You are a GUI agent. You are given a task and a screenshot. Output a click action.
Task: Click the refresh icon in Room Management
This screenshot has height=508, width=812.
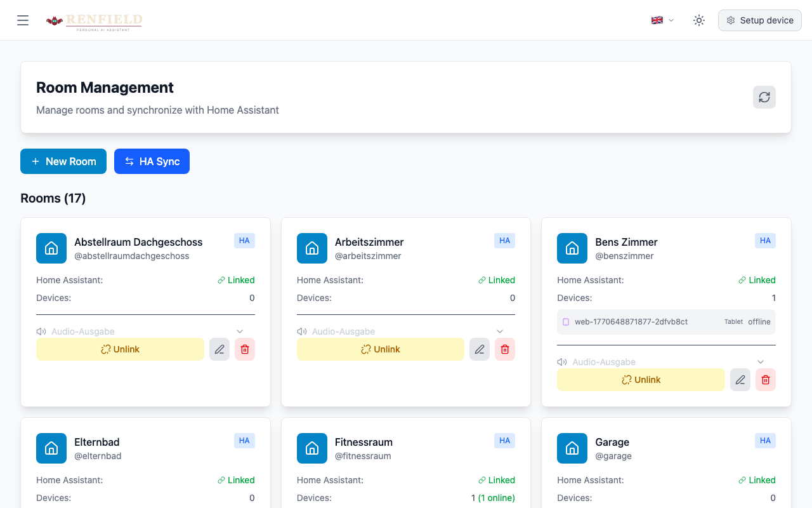[764, 97]
